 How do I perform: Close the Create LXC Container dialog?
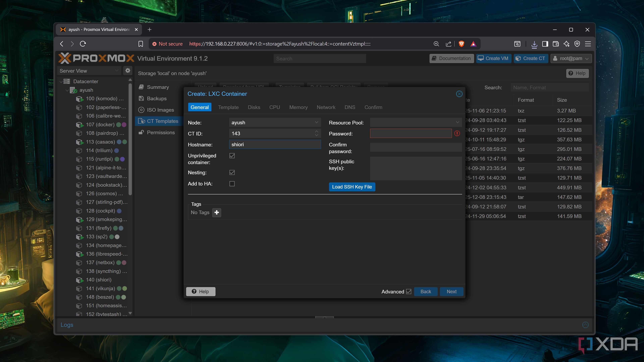tap(459, 94)
